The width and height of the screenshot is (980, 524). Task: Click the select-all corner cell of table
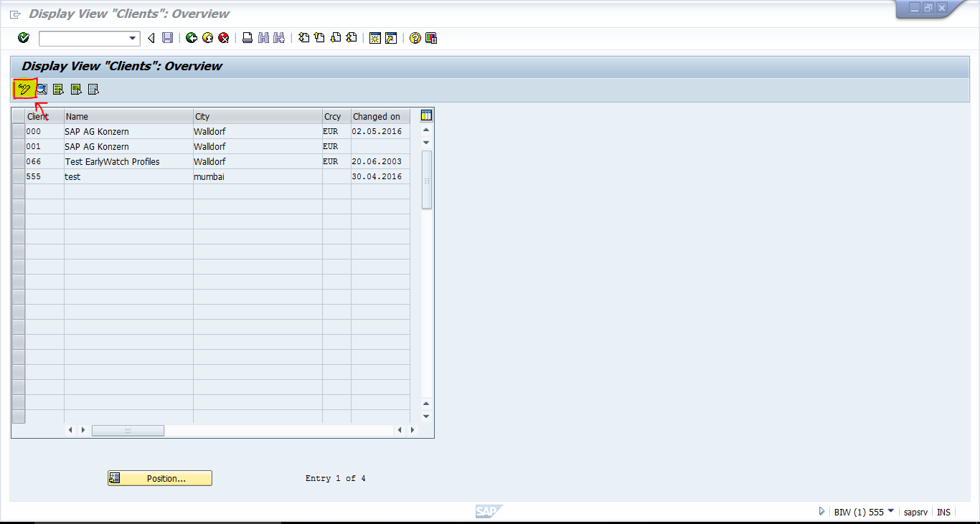tap(19, 116)
